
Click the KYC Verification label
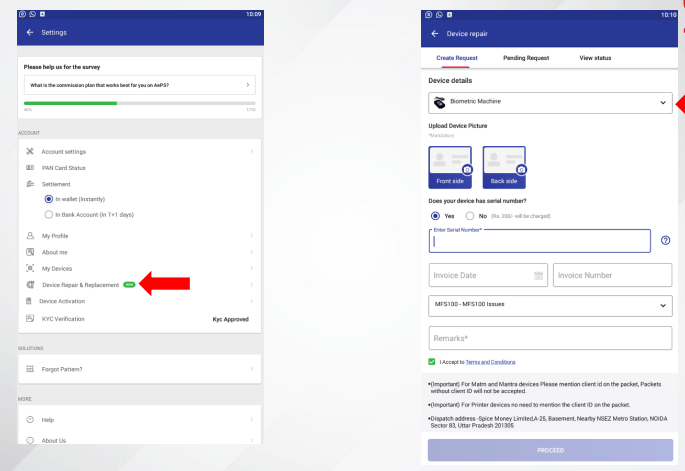click(x=63, y=319)
